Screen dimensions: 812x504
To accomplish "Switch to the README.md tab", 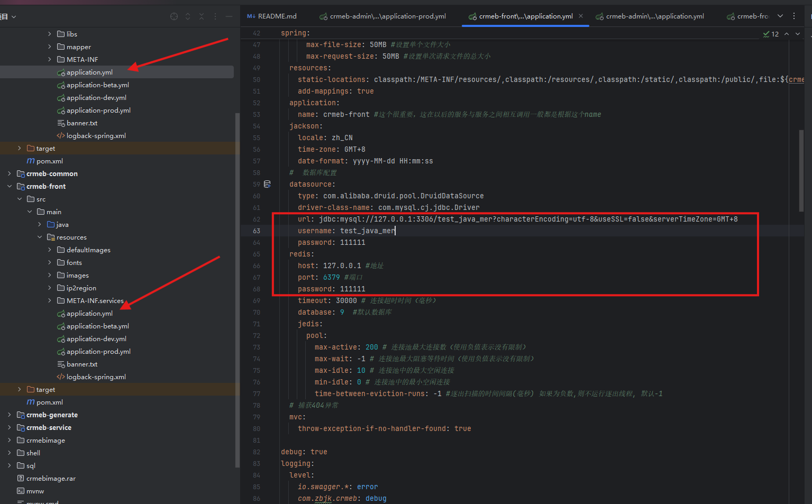I will click(x=272, y=16).
